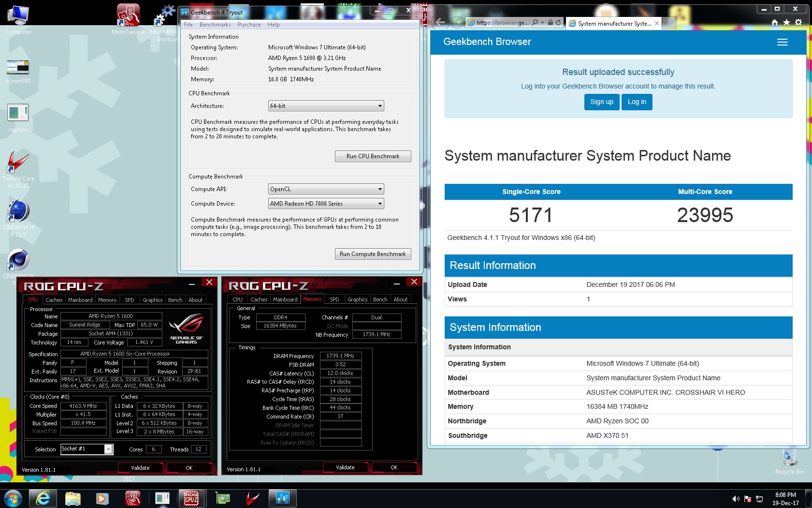Open Internet Explorer Favorites star
Viewport: 812px width, 508px height.
786,22
